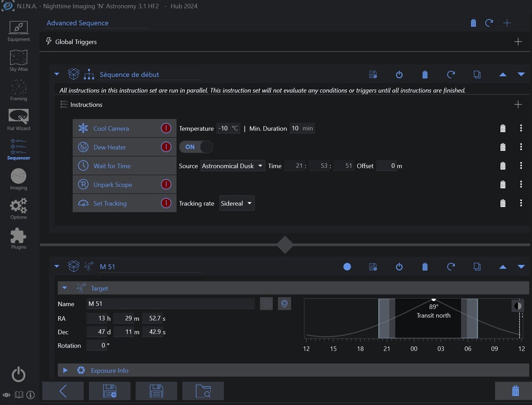Click the Set Tracking instruction label

click(x=110, y=203)
